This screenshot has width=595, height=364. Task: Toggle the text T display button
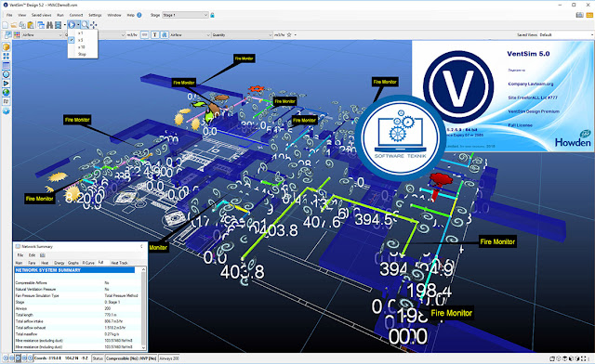(155, 35)
